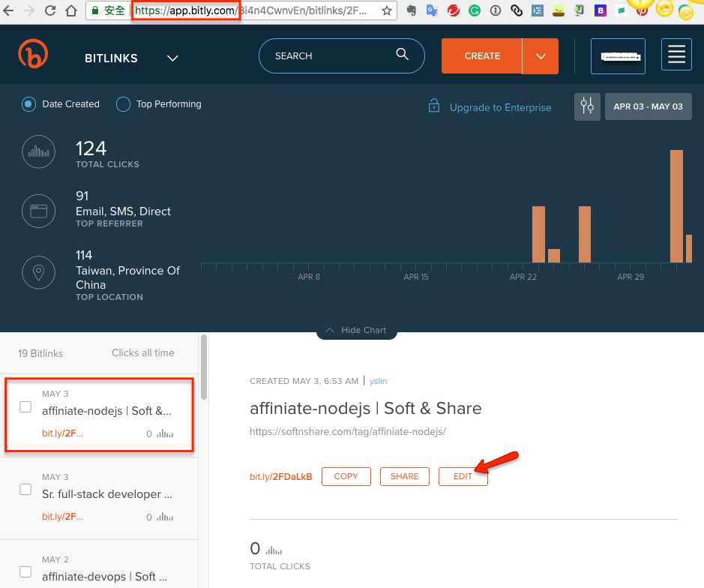Click the Top Referrer card icon
704x588 pixels.
click(x=38, y=211)
